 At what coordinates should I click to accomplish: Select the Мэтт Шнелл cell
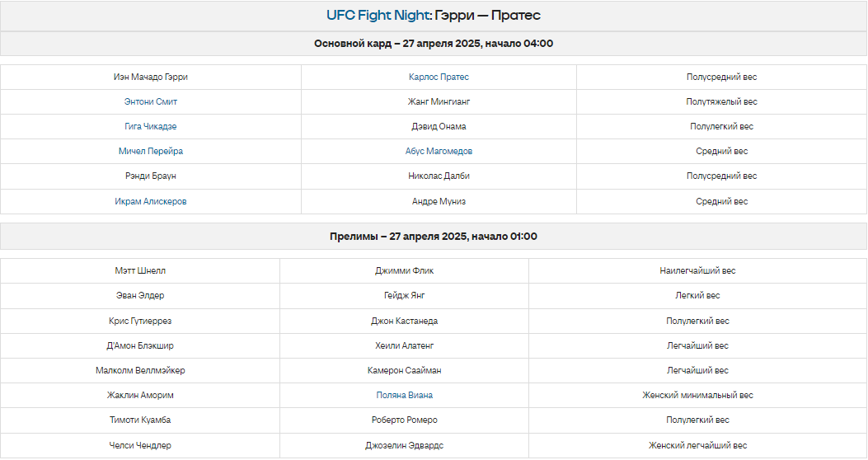(140, 270)
